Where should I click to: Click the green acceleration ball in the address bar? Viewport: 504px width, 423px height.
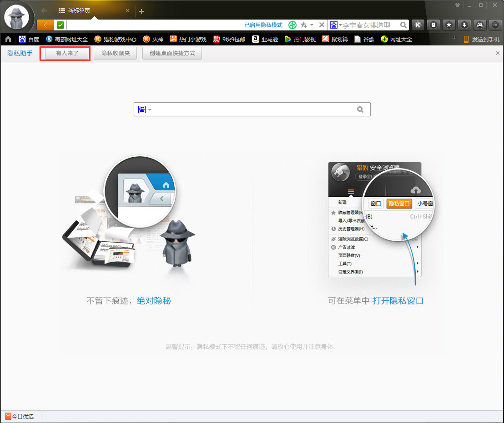[292, 25]
